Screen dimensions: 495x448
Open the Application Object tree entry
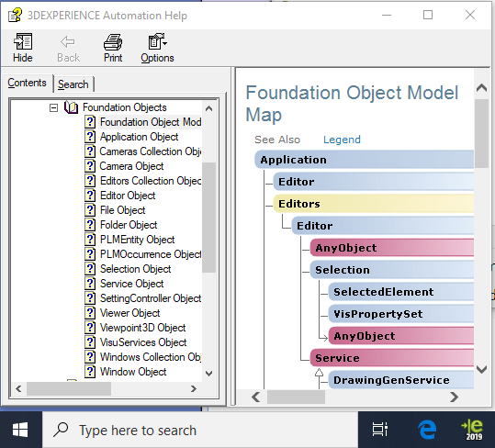point(140,137)
